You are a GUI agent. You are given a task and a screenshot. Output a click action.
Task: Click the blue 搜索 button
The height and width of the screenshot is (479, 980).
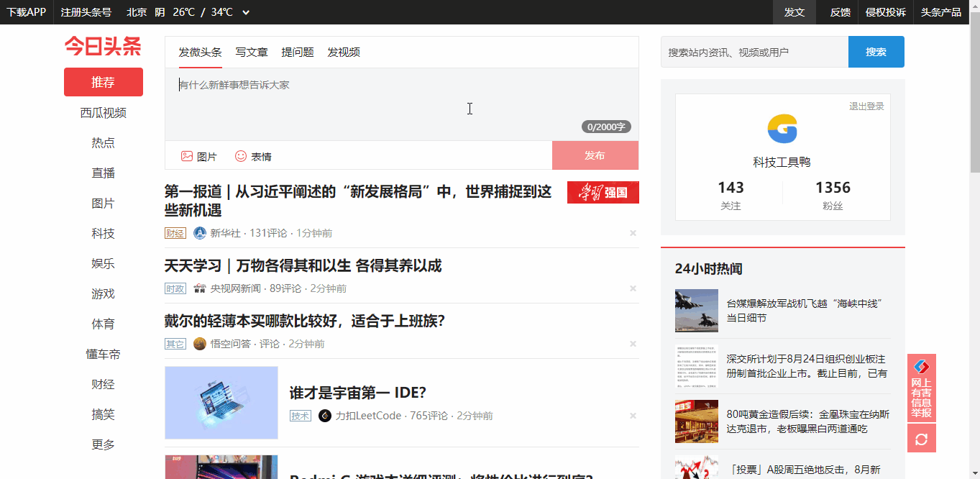(x=876, y=52)
